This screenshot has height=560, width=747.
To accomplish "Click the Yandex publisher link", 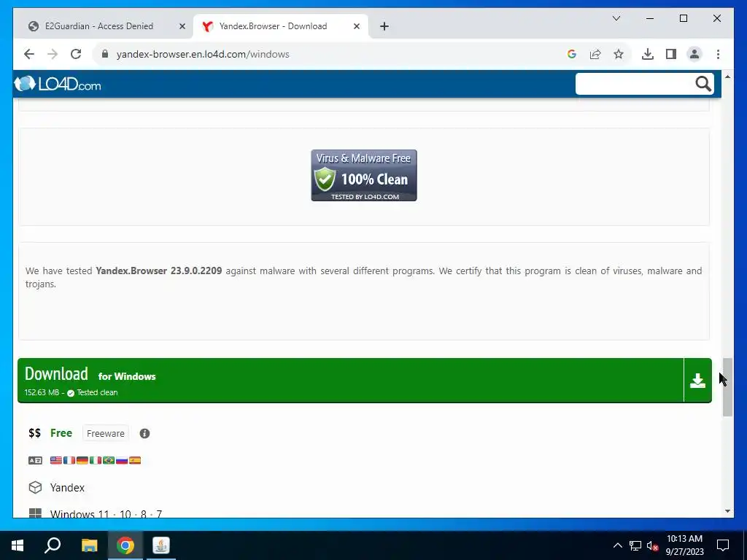I will [x=67, y=488].
